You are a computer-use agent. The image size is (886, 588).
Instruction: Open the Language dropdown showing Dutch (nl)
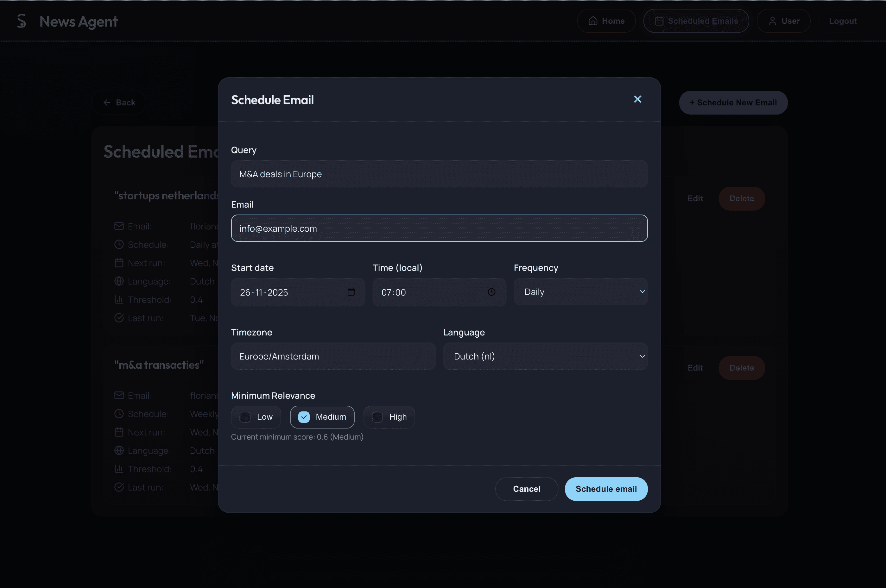pos(545,356)
